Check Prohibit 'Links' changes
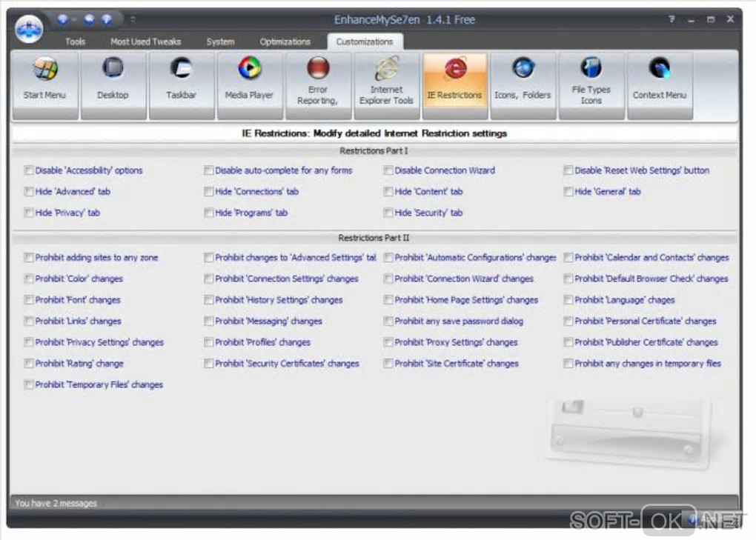This screenshot has width=756, height=540. 28,321
